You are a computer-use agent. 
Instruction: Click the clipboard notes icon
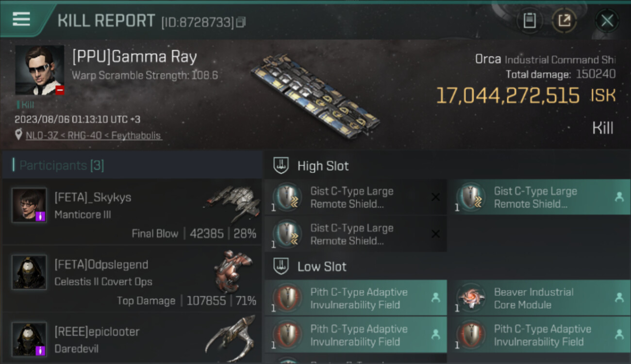click(x=530, y=20)
